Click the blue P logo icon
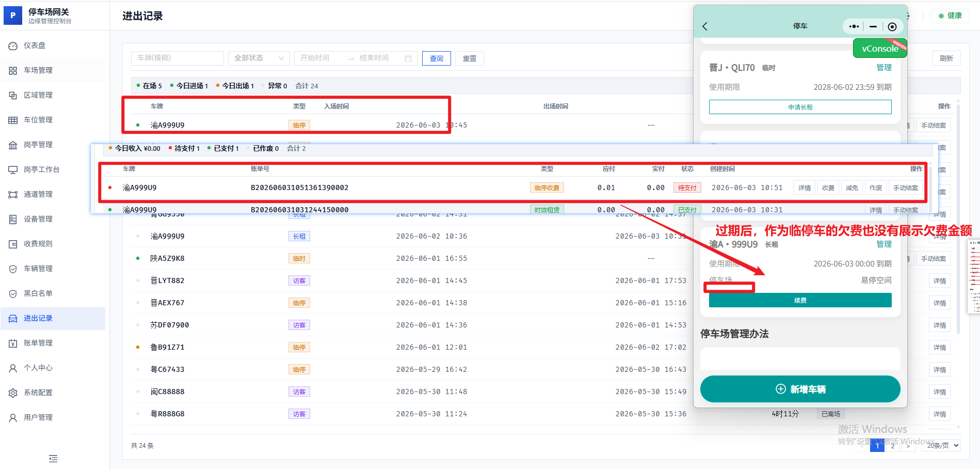980x469 pixels. pos(13,15)
